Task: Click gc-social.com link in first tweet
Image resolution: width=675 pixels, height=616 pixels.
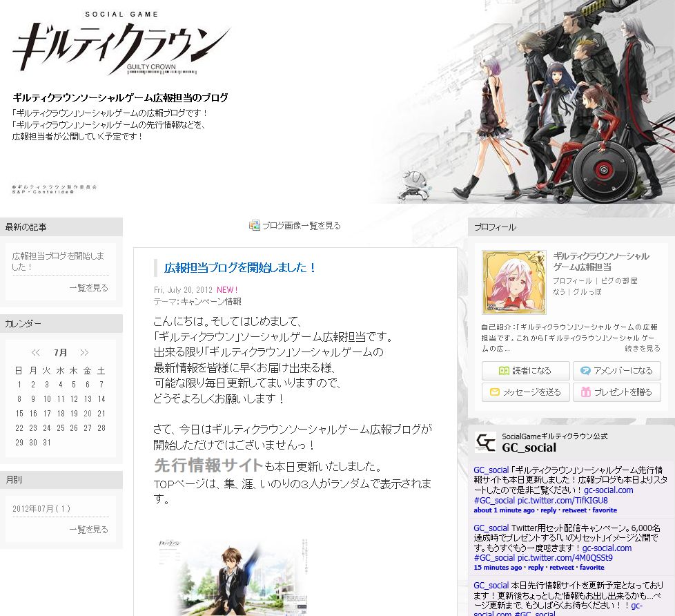Action: click(x=608, y=490)
